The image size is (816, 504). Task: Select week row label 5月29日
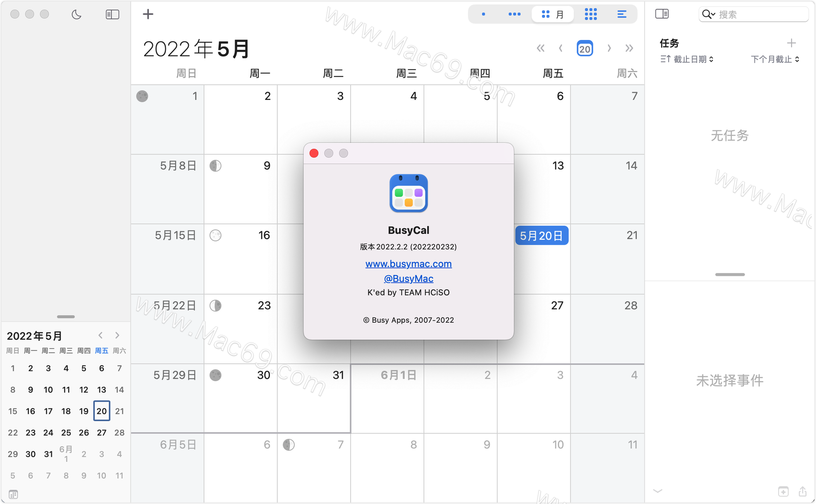point(175,375)
